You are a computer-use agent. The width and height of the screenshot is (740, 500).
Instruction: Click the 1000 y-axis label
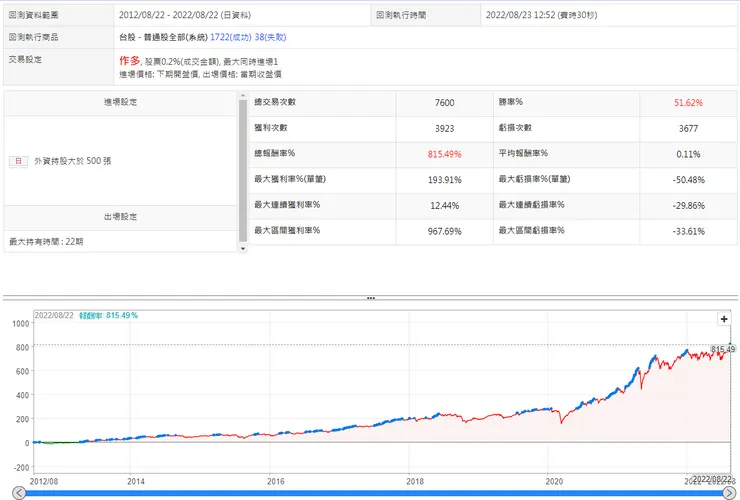coord(21,324)
